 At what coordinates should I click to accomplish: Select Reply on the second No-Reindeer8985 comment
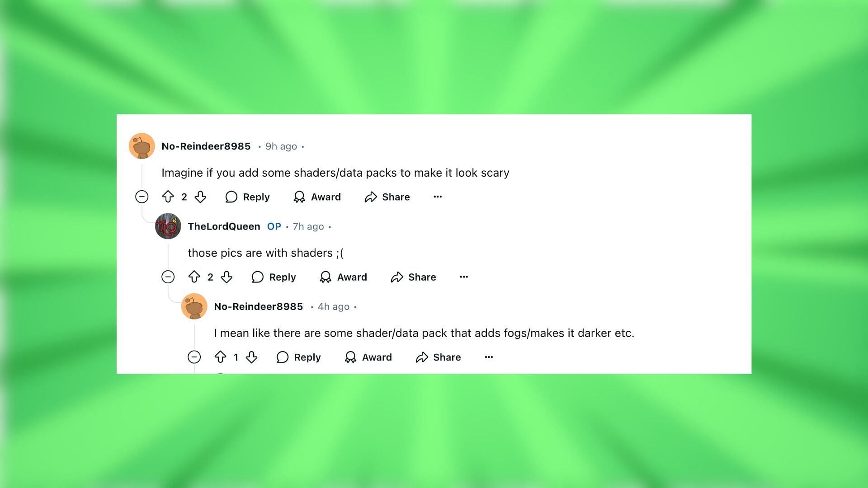pos(299,357)
